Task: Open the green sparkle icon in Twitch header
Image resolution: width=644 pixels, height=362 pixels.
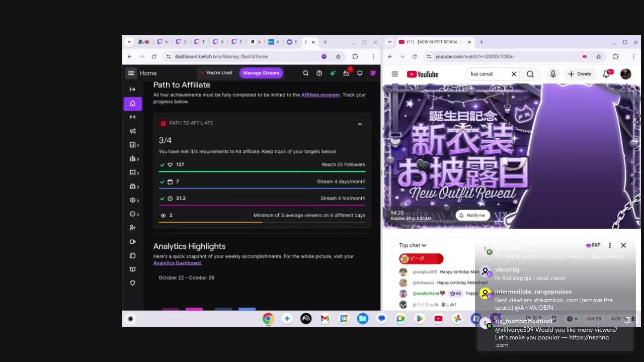Action: [x=333, y=73]
